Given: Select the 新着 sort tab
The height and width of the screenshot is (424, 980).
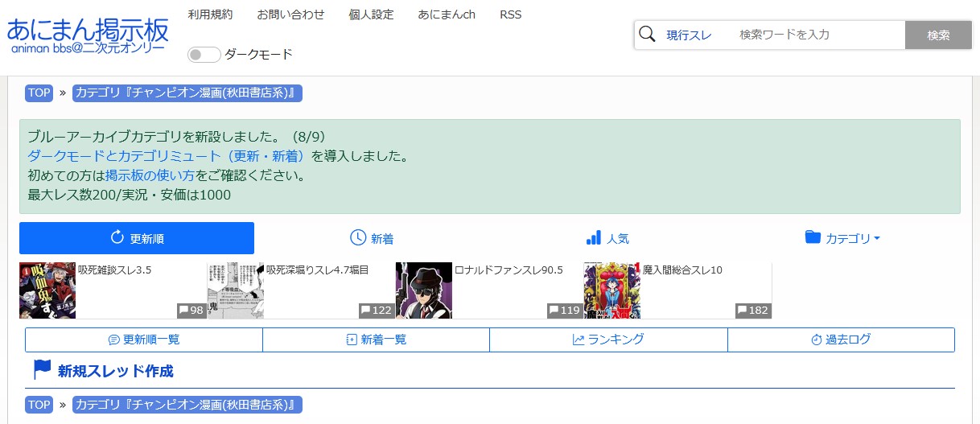Looking at the screenshot, I should [372, 238].
